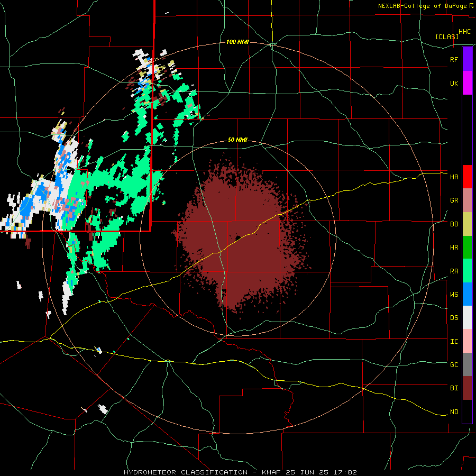Click the HHC product code label
Image resolution: width=476 pixels, height=476 pixels.
click(x=464, y=32)
